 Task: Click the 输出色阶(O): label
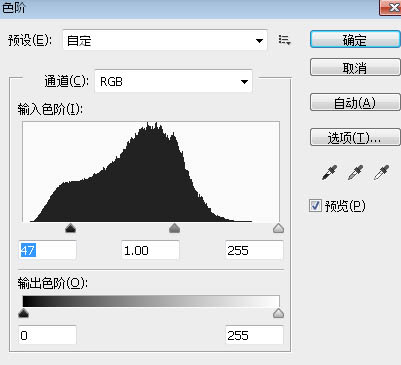point(53,283)
